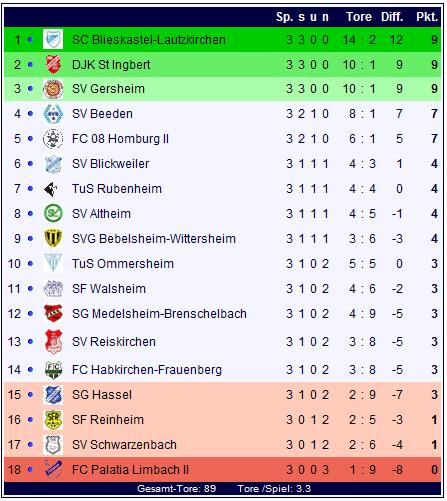Click the SV Blickweiler team name

coord(111,164)
